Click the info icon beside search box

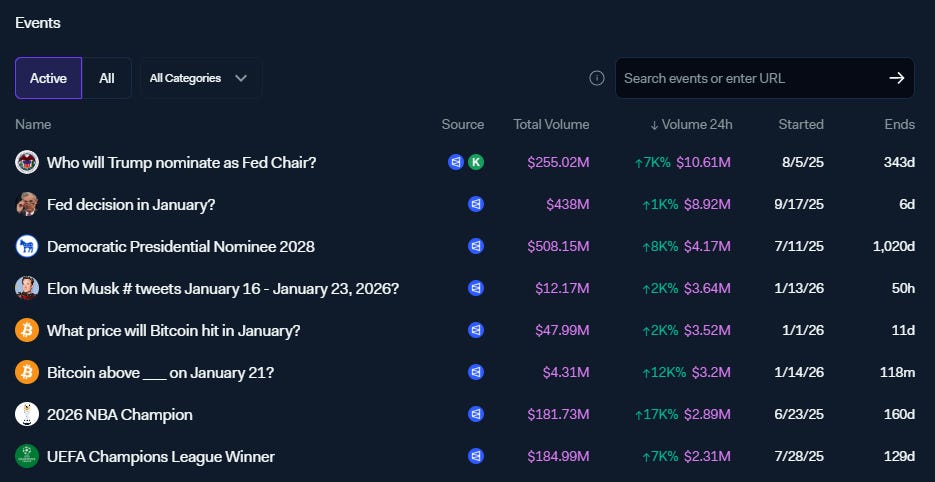click(x=597, y=78)
